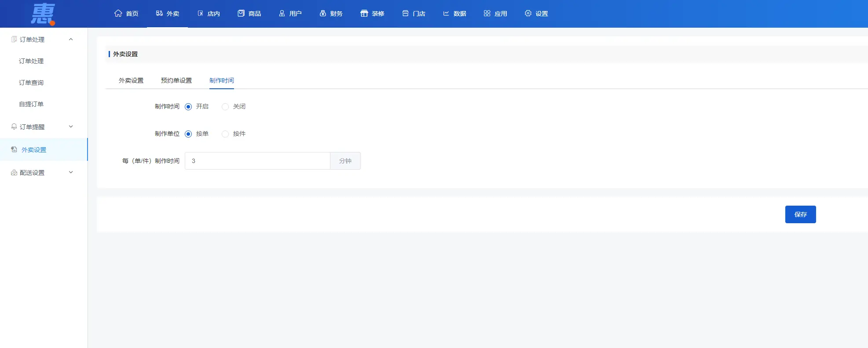The height and width of the screenshot is (348, 868).
Task: Click the icon beside 配送设置 in sidebar
Action: (14, 172)
